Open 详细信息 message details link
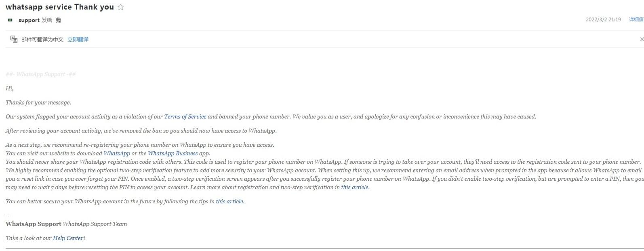The width and height of the screenshot is (644, 251). (x=636, y=19)
